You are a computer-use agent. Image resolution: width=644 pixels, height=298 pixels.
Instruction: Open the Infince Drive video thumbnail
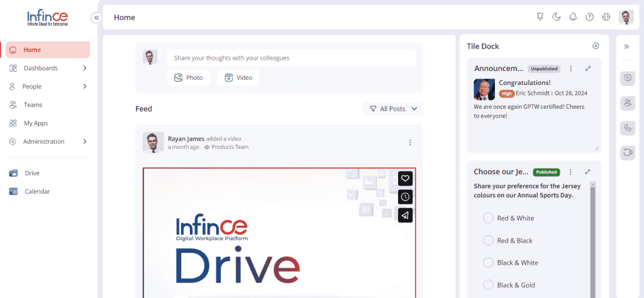pos(279,233)
